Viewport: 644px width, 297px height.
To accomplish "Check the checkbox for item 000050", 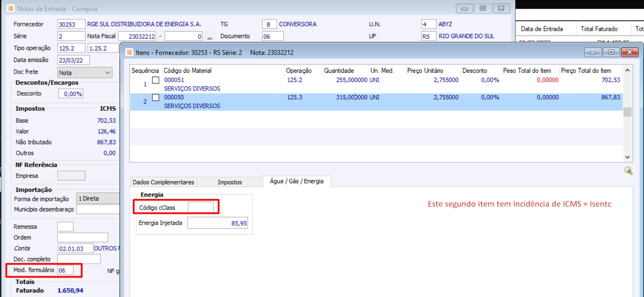I will click(x=156, y=97).
